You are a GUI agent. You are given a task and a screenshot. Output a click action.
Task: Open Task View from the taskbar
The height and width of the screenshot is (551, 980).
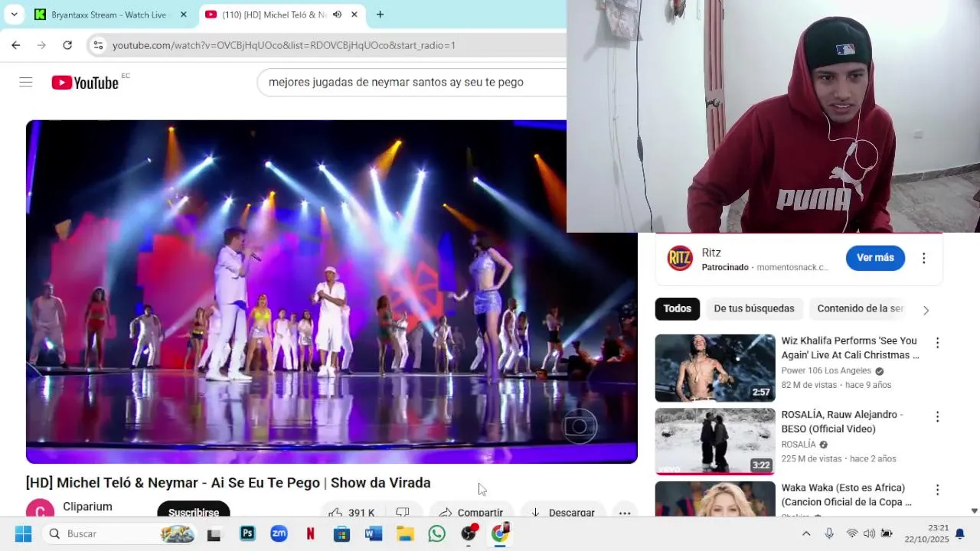click(214, 534)
